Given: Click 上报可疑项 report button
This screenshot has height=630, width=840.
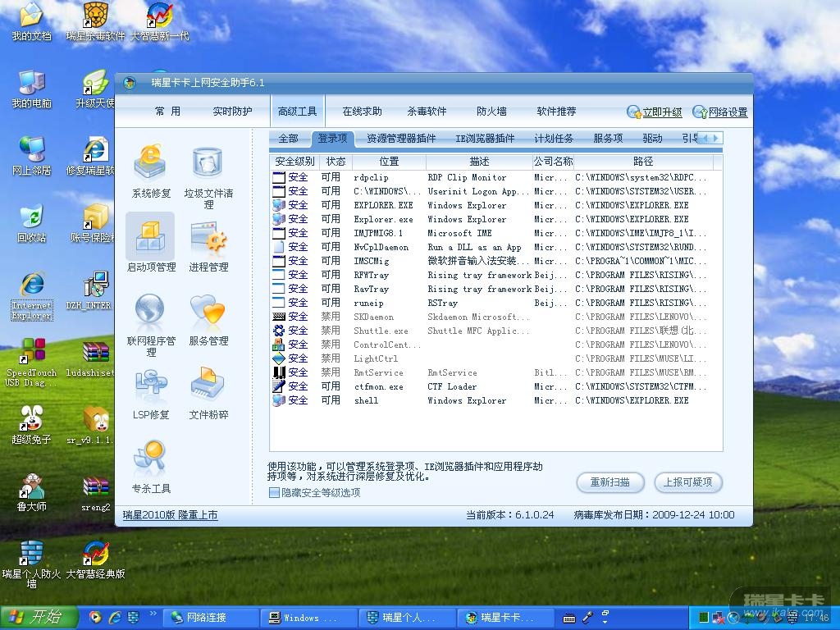Looking at the screenshot, I should [x=688, y=482].
